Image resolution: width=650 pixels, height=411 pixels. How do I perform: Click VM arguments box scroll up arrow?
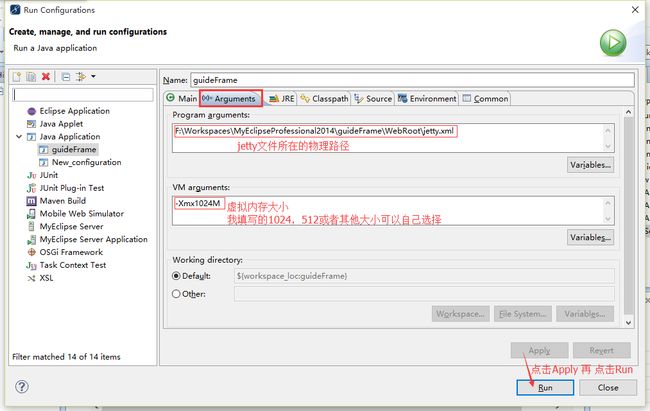(608, 203)
